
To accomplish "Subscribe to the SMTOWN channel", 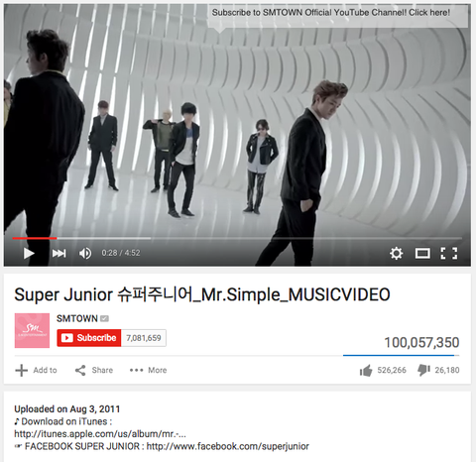I will [89, 338].
